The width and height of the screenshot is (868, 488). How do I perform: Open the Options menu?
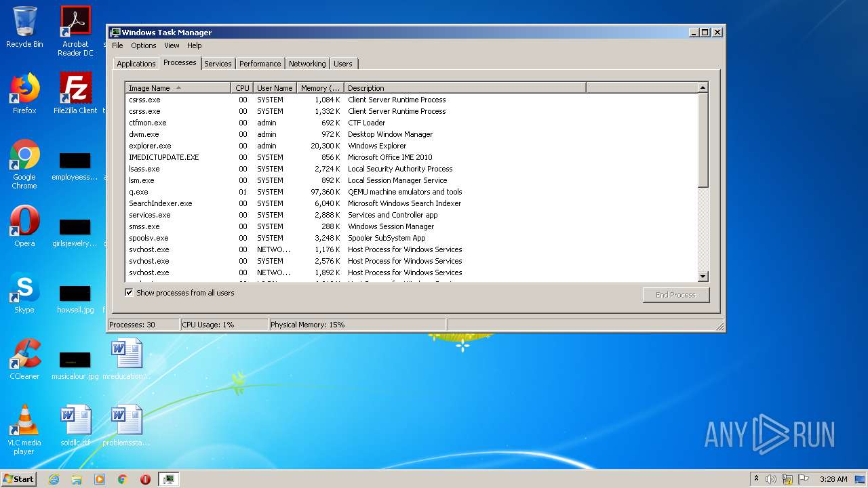tap(144, 45)
